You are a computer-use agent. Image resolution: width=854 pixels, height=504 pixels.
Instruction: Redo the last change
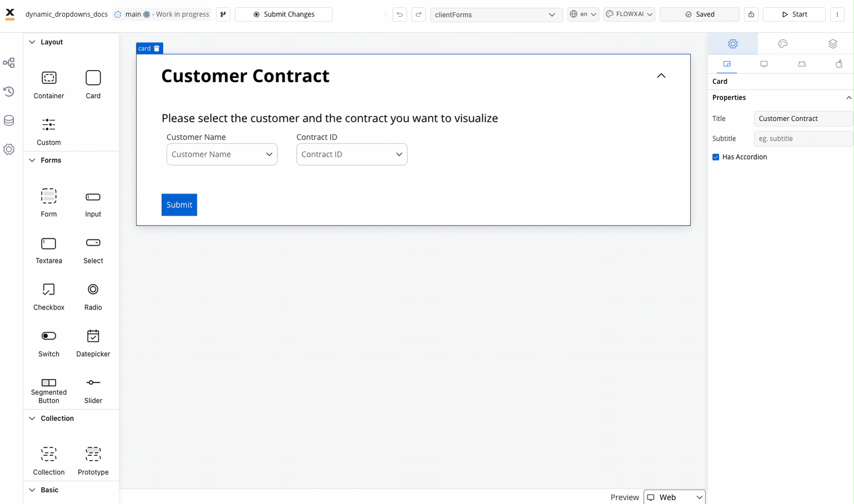tap(419, 14)
